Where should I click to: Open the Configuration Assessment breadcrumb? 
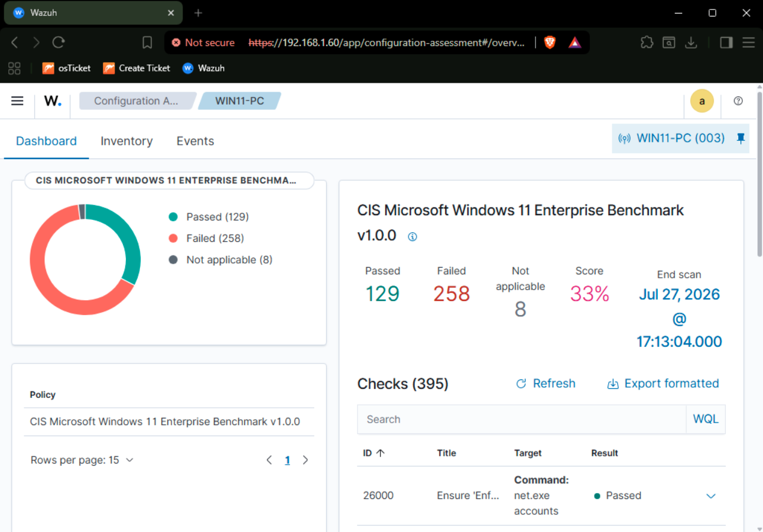(137, 101)
